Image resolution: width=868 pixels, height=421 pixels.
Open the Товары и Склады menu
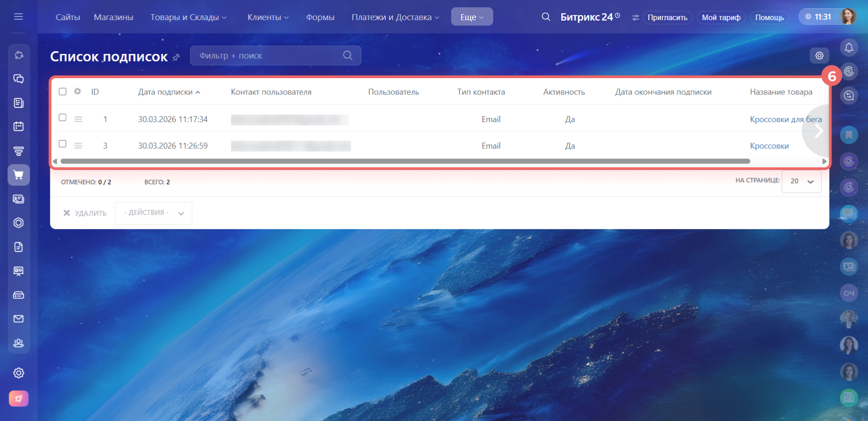[x=188, y=17]
